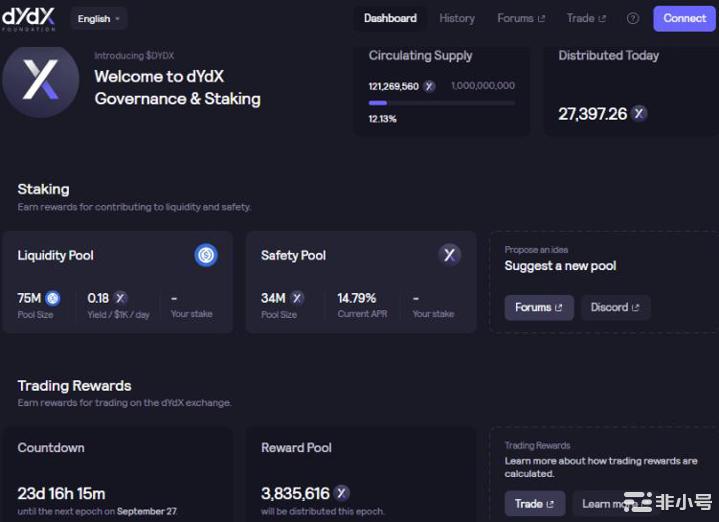Click the USDC icon in Liquidity Pool header
This screenshot has height=522, width=719.
(206, 255)
